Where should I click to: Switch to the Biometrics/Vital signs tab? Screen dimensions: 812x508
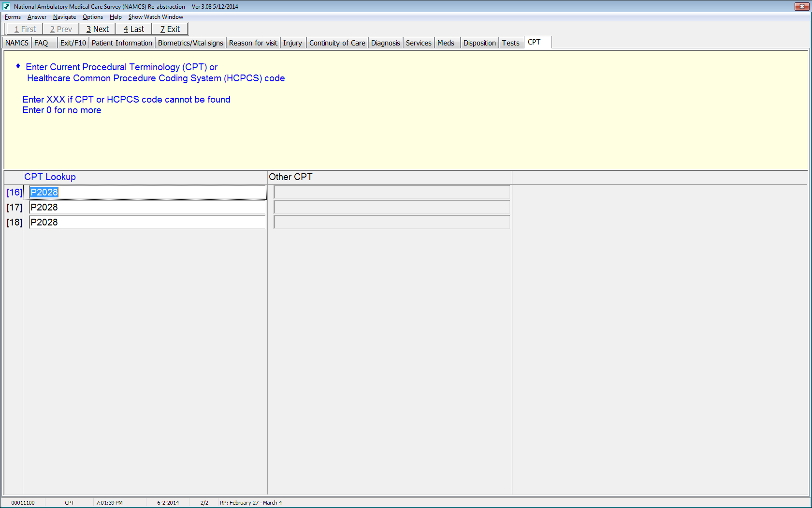[190, 43]
